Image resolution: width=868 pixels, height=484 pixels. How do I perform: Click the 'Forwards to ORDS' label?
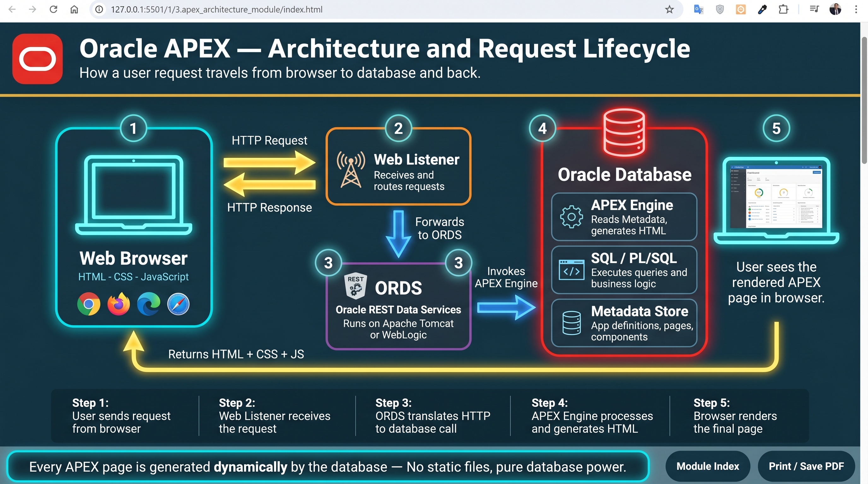pos(439,228)
